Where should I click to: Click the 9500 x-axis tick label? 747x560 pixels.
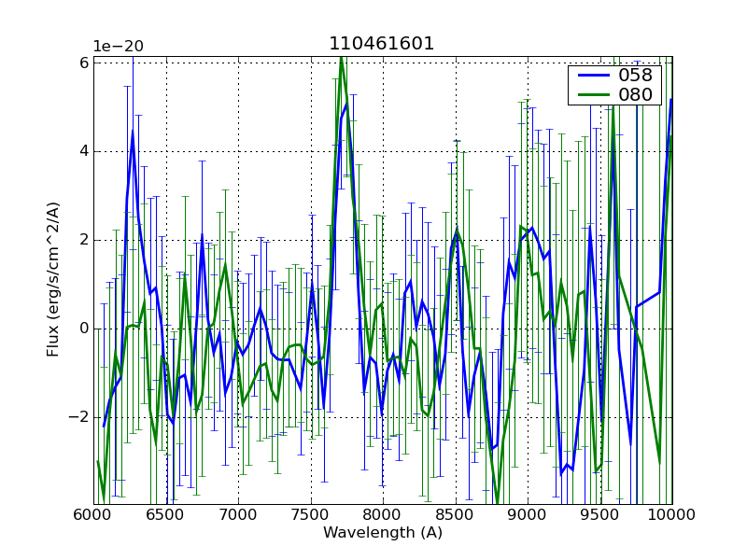[600, 515]
